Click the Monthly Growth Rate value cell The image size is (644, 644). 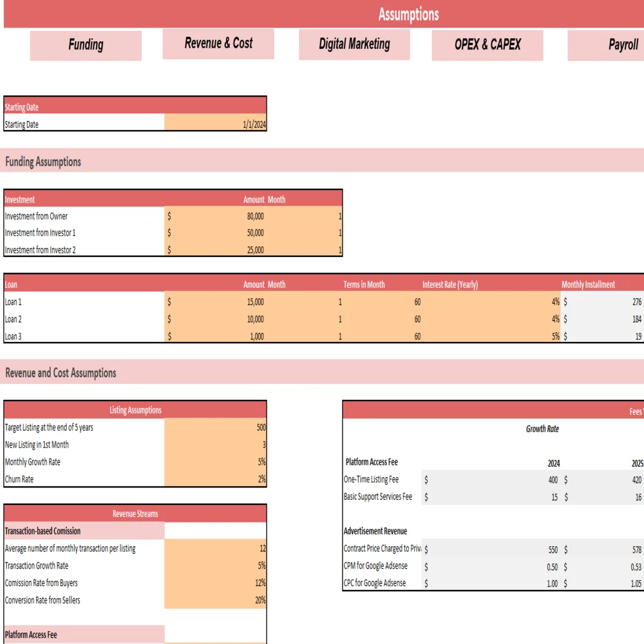point(215,462)
